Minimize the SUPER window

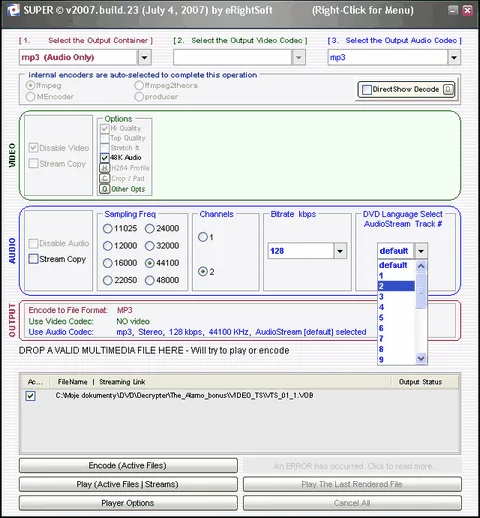453,10
